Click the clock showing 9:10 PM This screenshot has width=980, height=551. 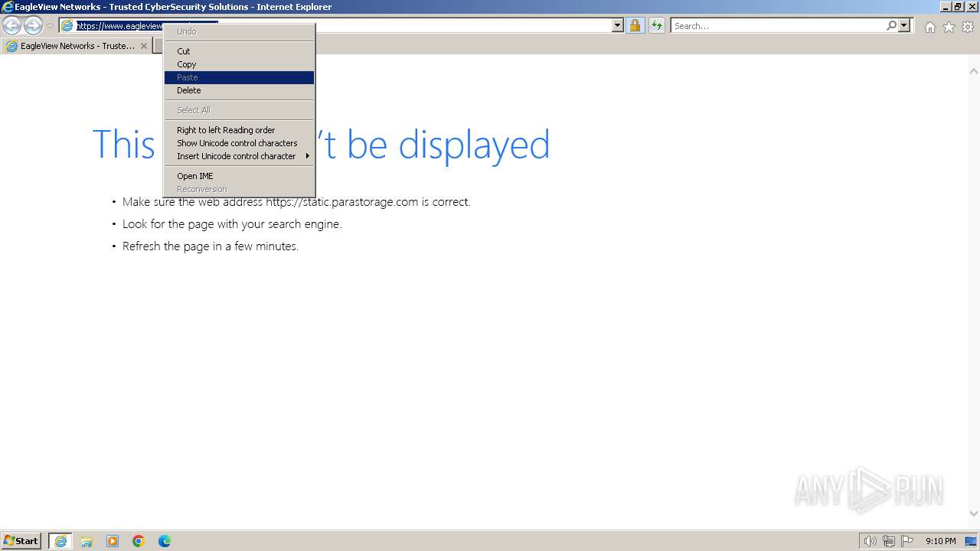[x=940, y=541]
